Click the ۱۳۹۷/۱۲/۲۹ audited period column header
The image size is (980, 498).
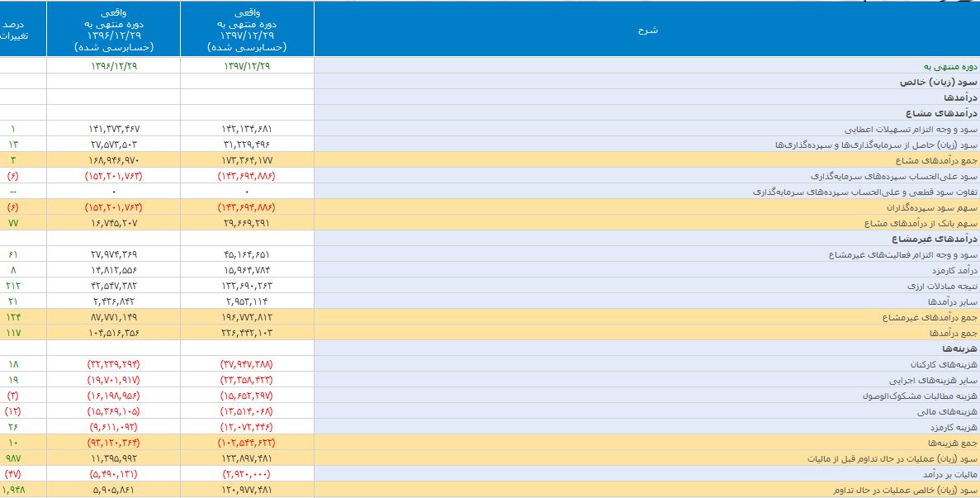[247, 31]
